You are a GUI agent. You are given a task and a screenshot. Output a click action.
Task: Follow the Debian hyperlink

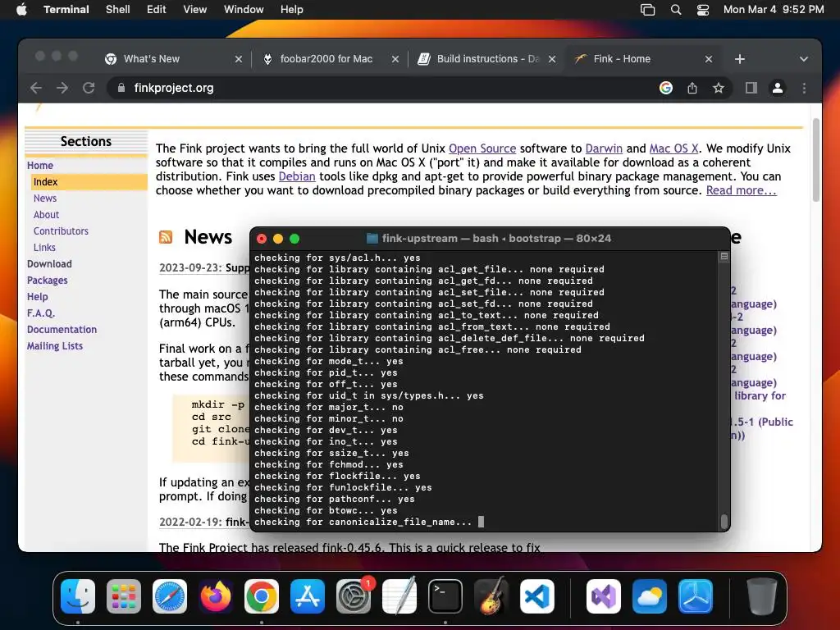tap(297, 176)
